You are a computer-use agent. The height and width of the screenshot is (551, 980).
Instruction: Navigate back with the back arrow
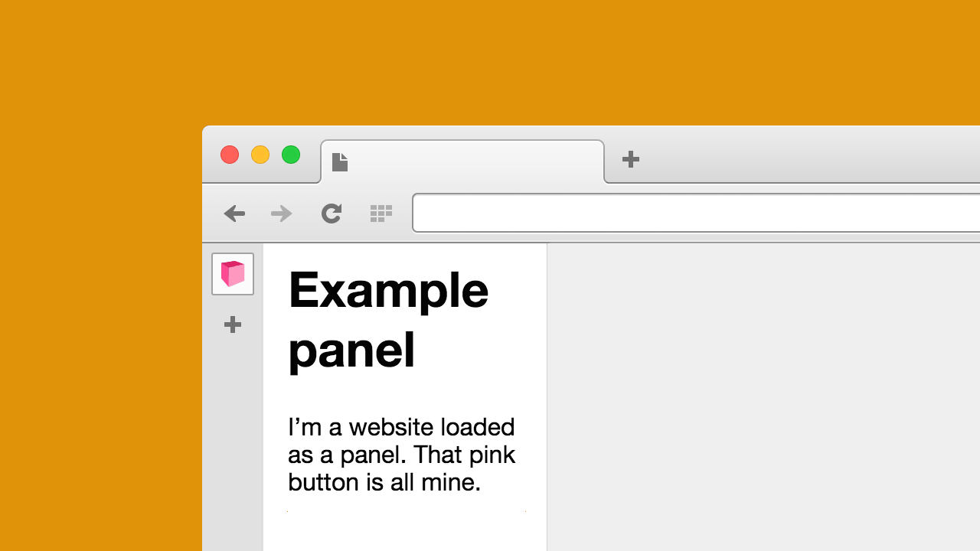tap(234, 214)
